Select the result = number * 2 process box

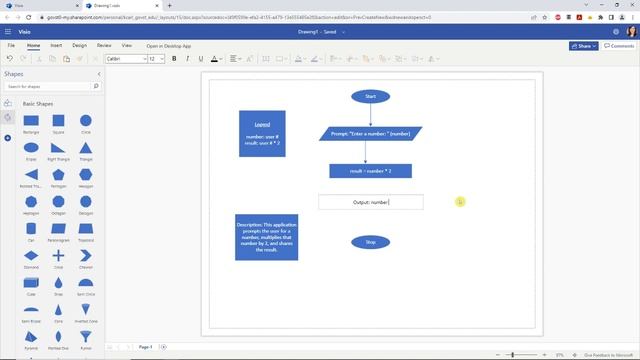(x=371, y=171)
